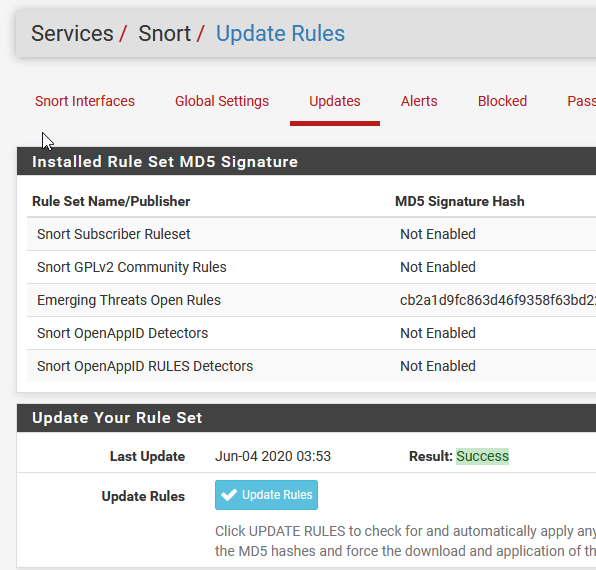Click Not Enabled for Snort OpenAppID RULES Detectors
This screenshot has width=596, height=570.
(x=438, y=366)
